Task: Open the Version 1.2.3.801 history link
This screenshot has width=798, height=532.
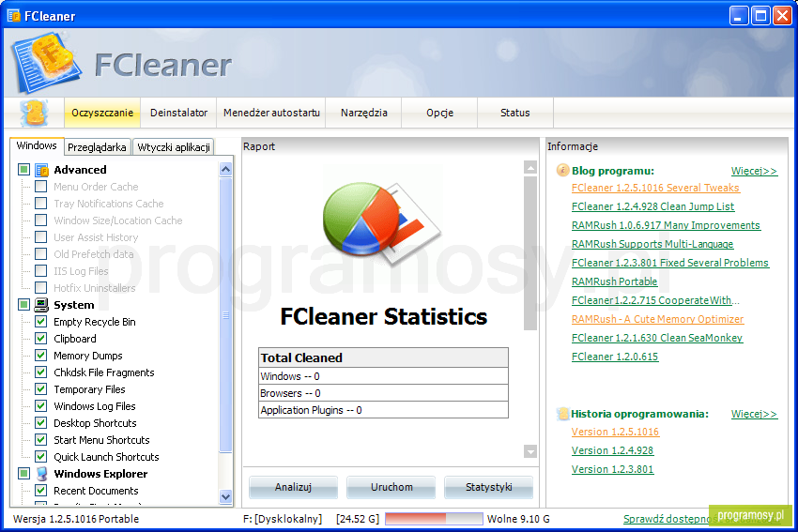Action: pyautogui.click(x=612, y=469)
